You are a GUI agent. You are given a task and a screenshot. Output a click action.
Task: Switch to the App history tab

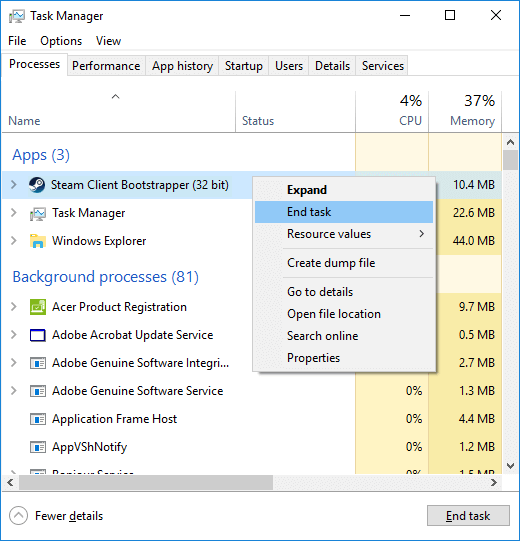tap(182, 66)
